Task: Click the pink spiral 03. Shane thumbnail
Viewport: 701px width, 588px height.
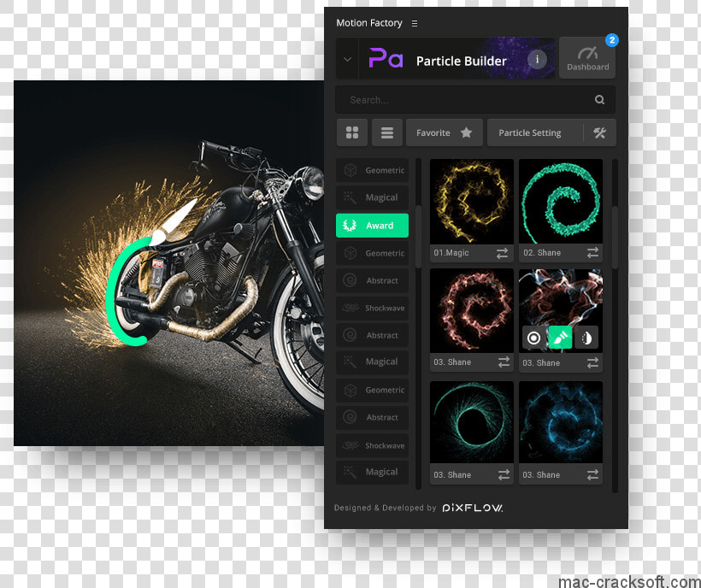Action: [x=471, y=310]
